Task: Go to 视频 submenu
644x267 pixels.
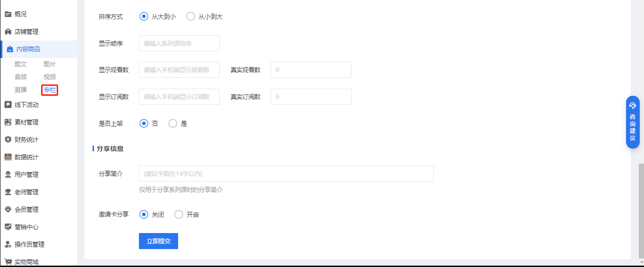Action: [50, 77]
